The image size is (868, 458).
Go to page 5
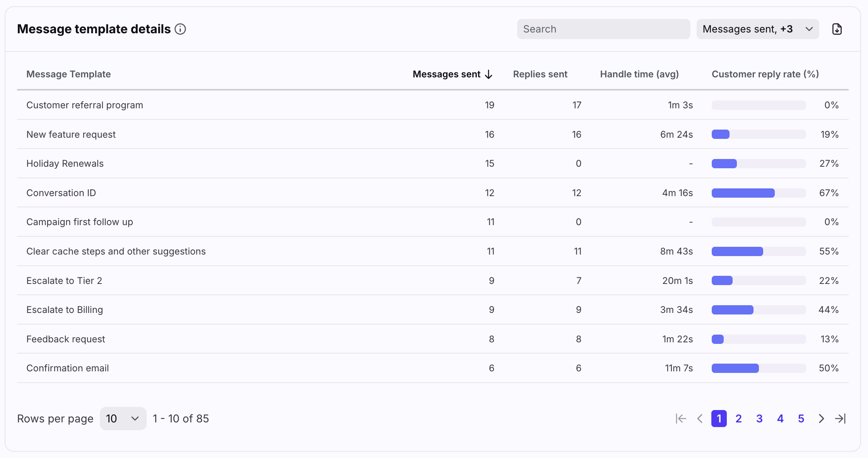801,419
